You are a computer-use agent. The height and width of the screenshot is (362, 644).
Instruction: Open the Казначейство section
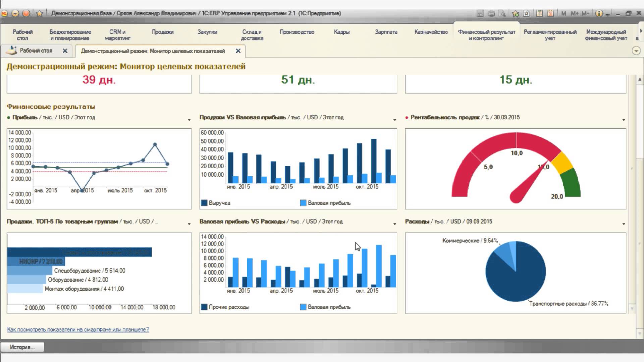(431, 32)
